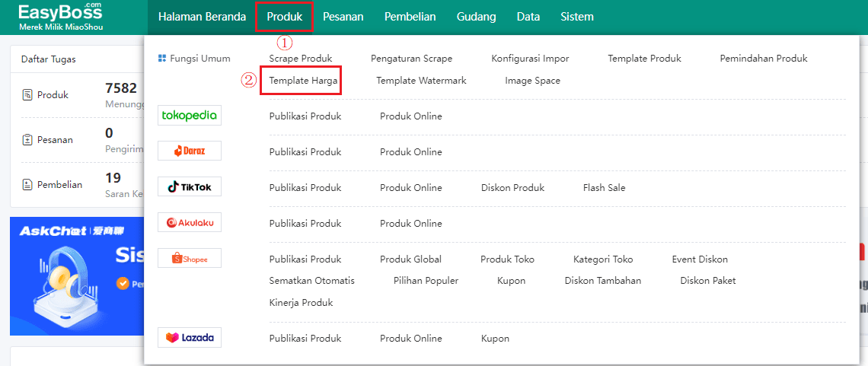This screenshot has width=868, height=366.
Task: Open TikTok Flash Sale link
Action: (604, 188)
